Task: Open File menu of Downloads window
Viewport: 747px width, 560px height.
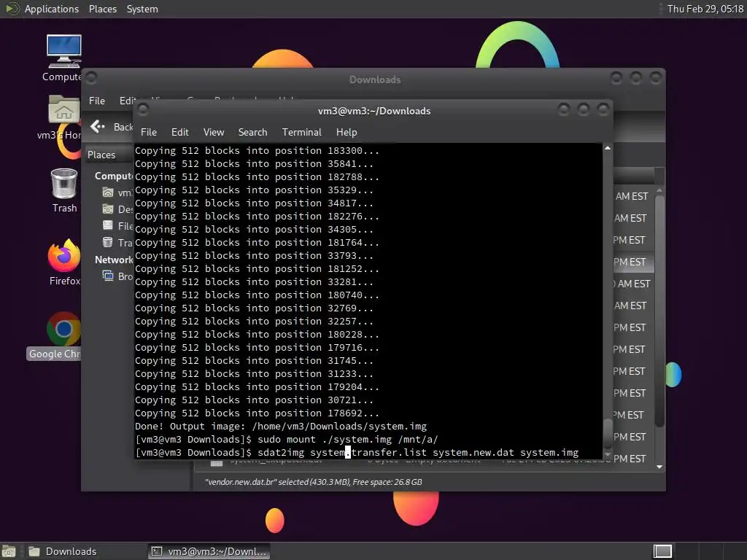Action: point(97,101)
